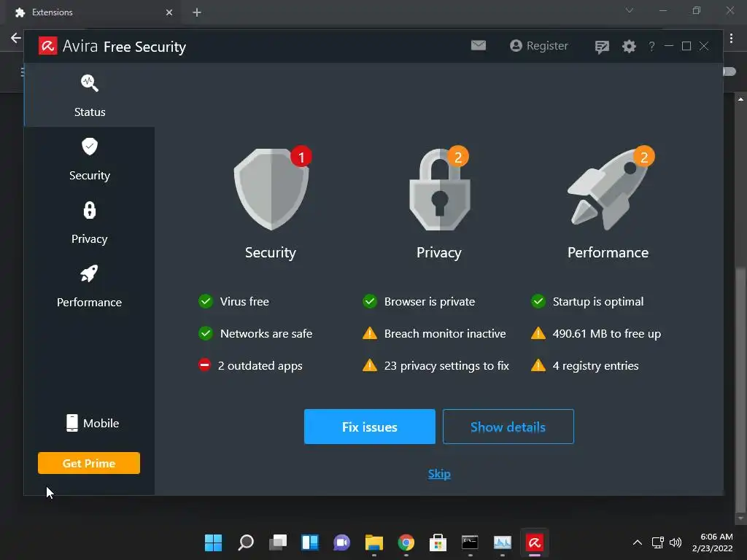
Task: Open the volume control in system tray
Action: click(676, 542)
